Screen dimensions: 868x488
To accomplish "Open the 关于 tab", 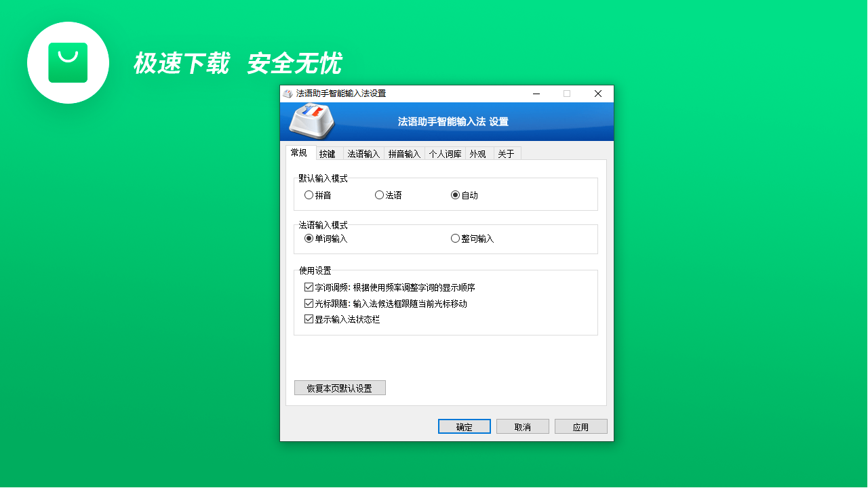I will click(x=507, y=153).
